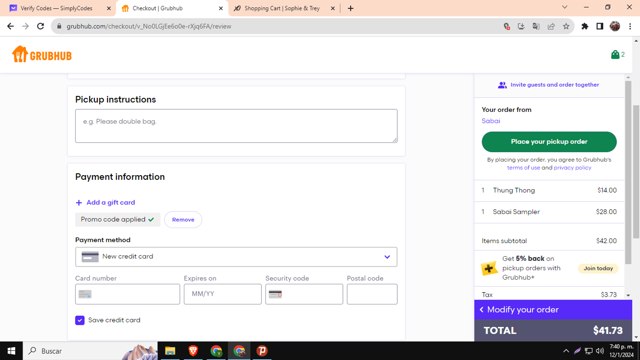Click the install app icon in address bar
The image size is (640, 360).
point(521,26)
